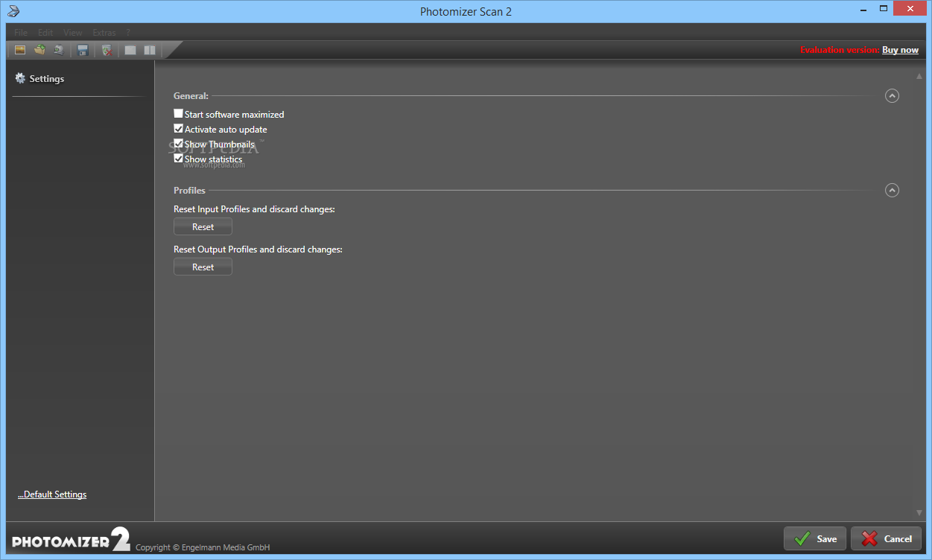Collapse the General section
Screen dimensions: 932x560
click(892, 95)
